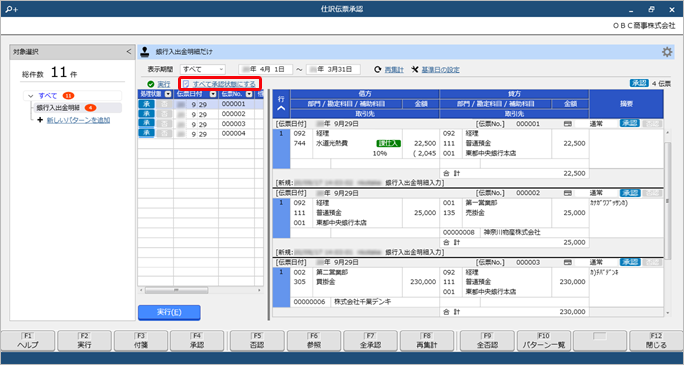Toggle 承 status for voucher 000001 row

(147, 104)
